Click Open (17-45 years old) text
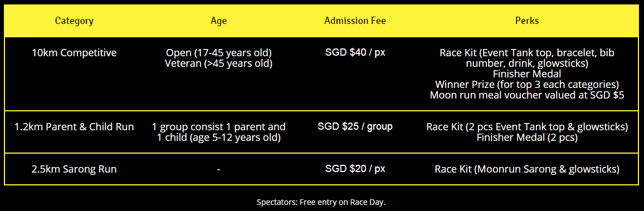Viewport: 644px width, 211px height. 218,53
